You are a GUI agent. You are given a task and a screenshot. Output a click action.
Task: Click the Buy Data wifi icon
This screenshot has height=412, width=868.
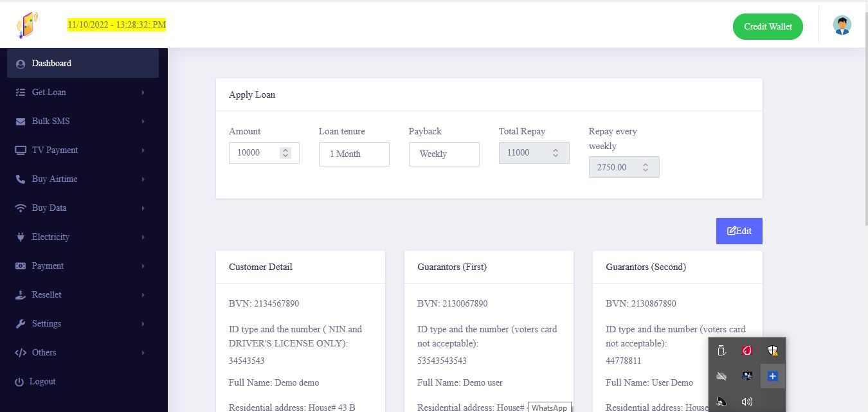(x=21, y=208)
